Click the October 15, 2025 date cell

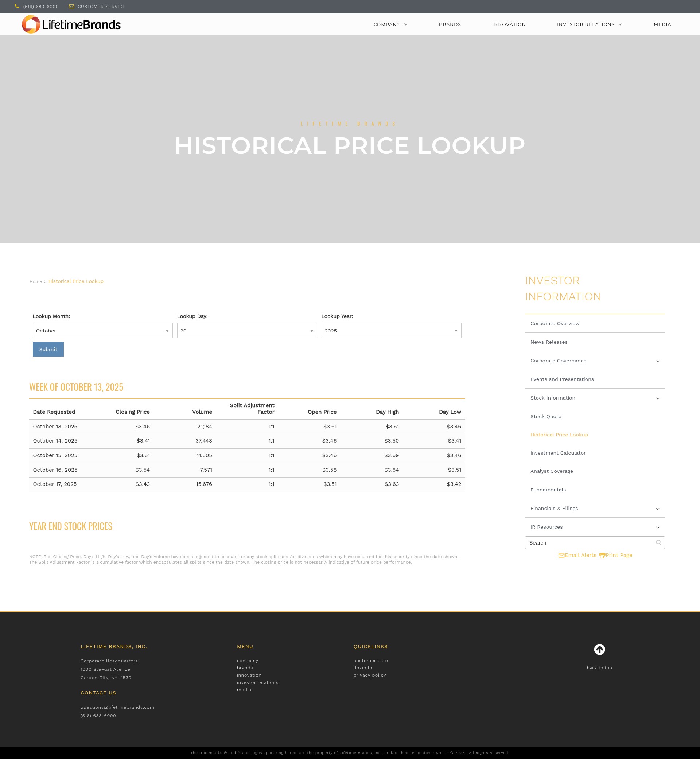55,455
